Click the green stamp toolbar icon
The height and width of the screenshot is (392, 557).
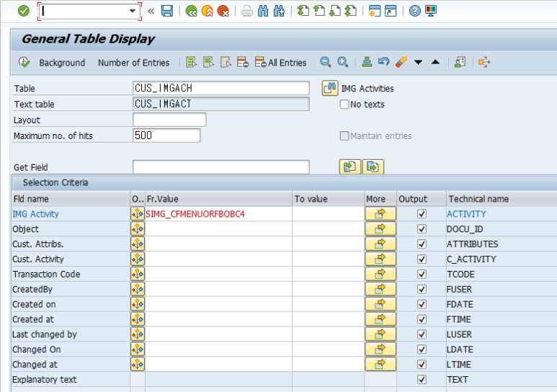coord(367,62)
